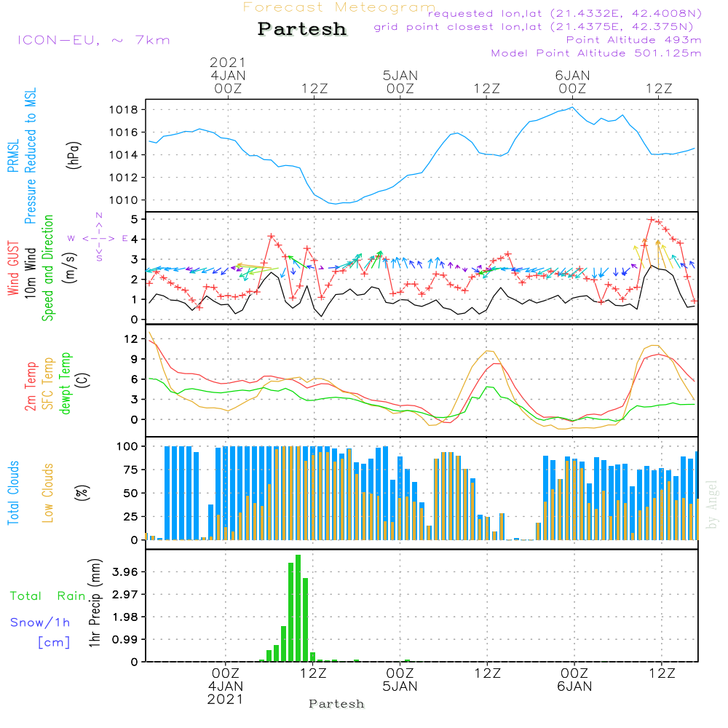Click the '6JAN' date label on top axis

point(572,75)
